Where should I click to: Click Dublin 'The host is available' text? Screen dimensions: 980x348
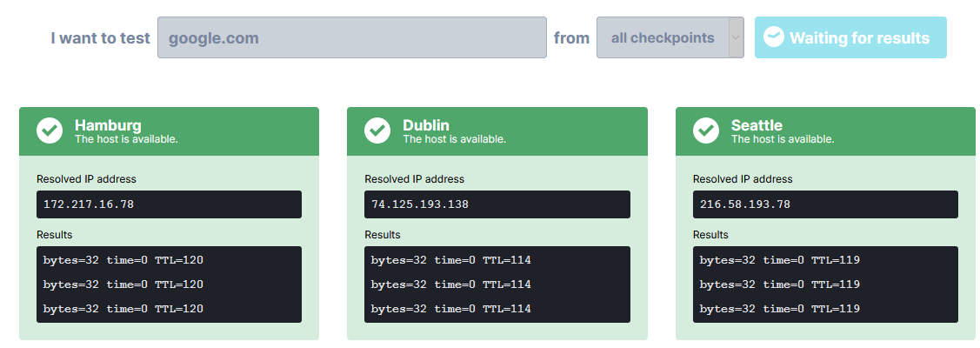[454, 139]
